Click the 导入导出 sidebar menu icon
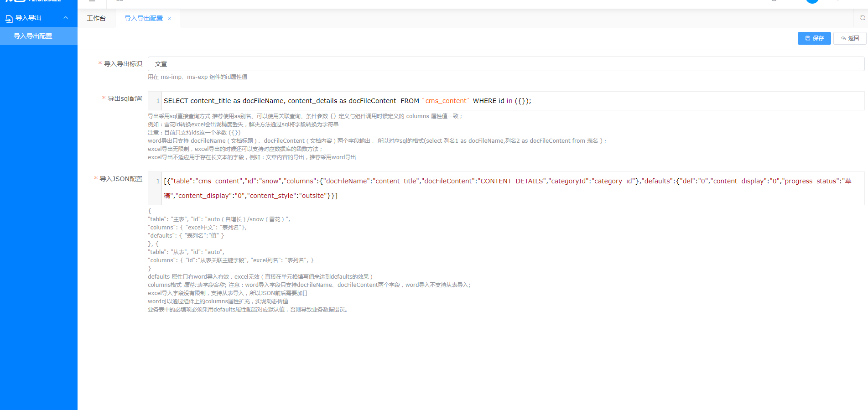Screen dimensions: 868x410 (x=9, y=18)
